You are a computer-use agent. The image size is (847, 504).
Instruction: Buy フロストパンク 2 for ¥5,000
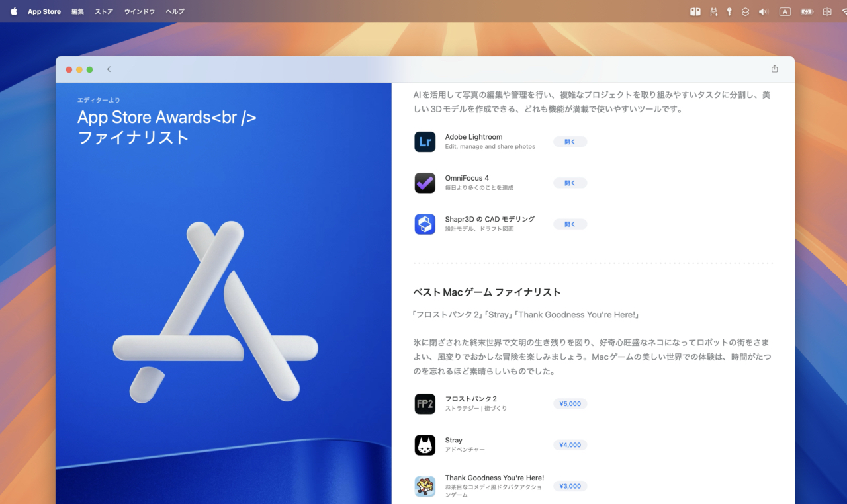tap(570, 403)
